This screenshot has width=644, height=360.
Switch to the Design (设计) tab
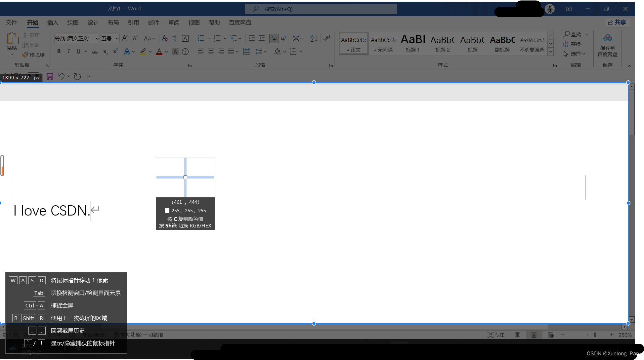[x=93, y=22]
